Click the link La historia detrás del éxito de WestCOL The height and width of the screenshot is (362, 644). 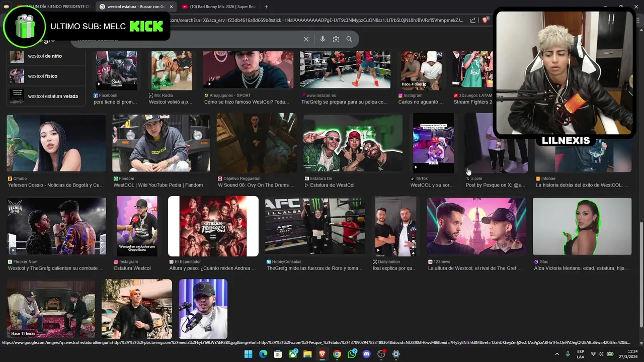point(582,185)
